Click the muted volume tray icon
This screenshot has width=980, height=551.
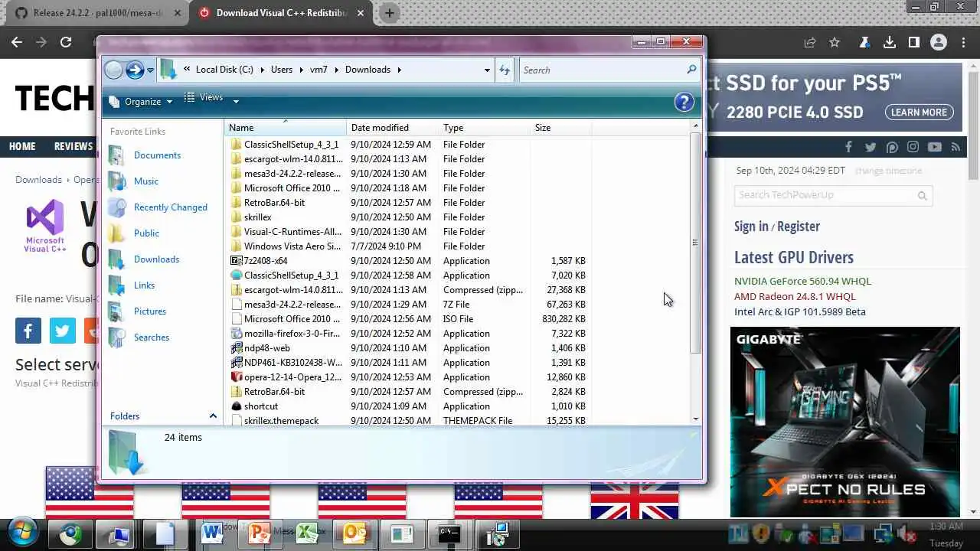[x=908, y=534]
